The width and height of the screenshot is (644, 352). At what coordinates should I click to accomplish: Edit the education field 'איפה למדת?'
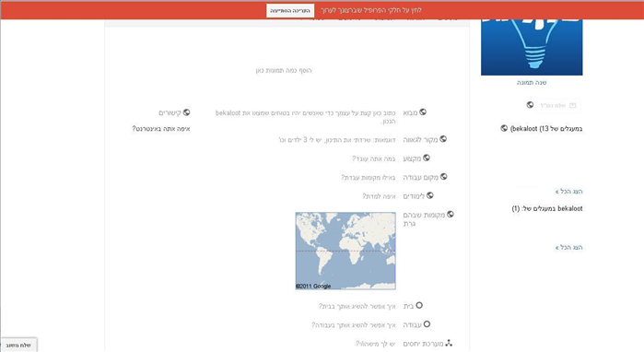[x=379, y=196]
